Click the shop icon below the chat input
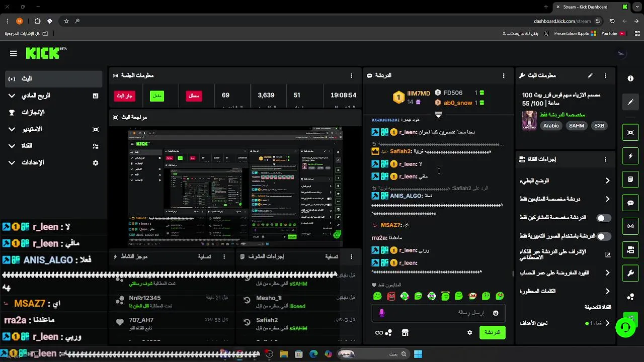 (405, 332)
